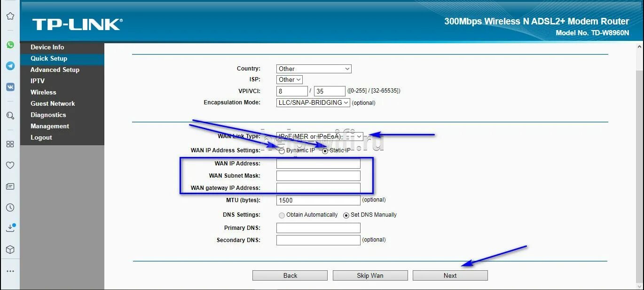Click the MTU bytes field
The height and width of the screenshot is (290, 644).
[x=318, y=200]
